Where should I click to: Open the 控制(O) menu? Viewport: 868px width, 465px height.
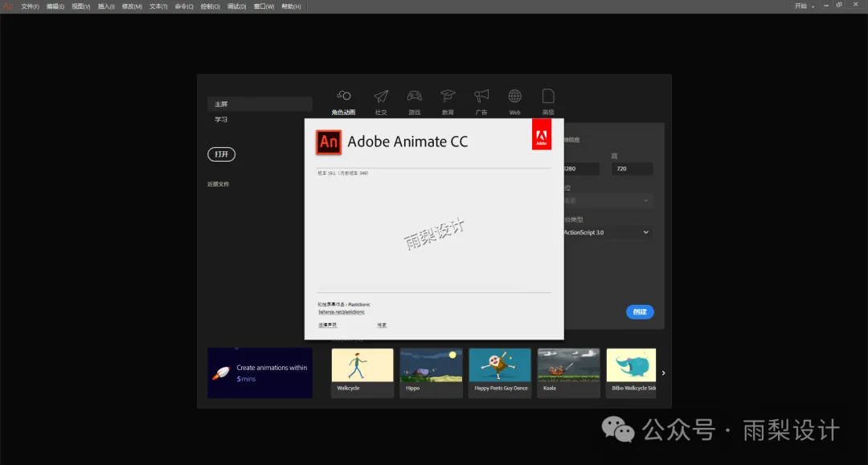pos(210,6)
